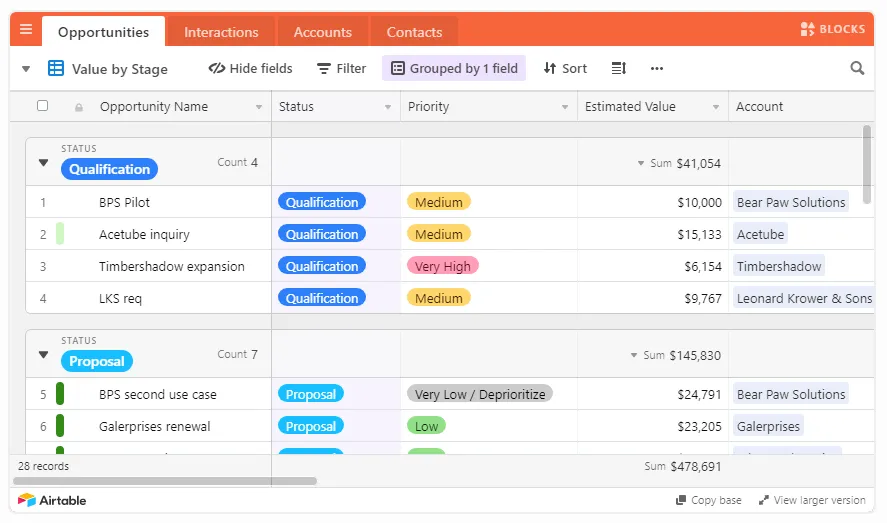Collapse the Proposal status group
The height and width of the screenshot is (523, 887).
(43, 355)
